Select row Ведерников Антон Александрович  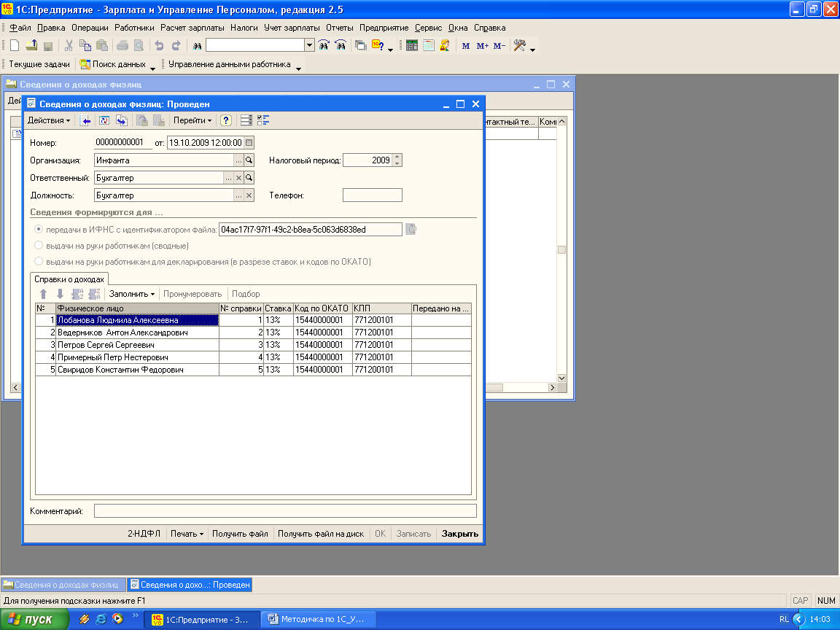(x=253, y=332)
